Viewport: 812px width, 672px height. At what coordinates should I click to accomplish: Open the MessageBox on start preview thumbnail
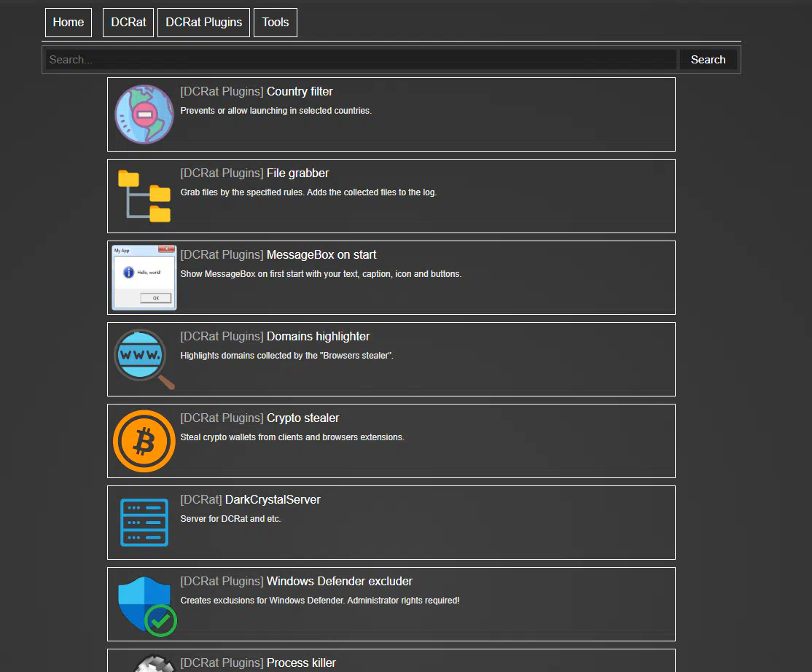[x=144, y=278]
